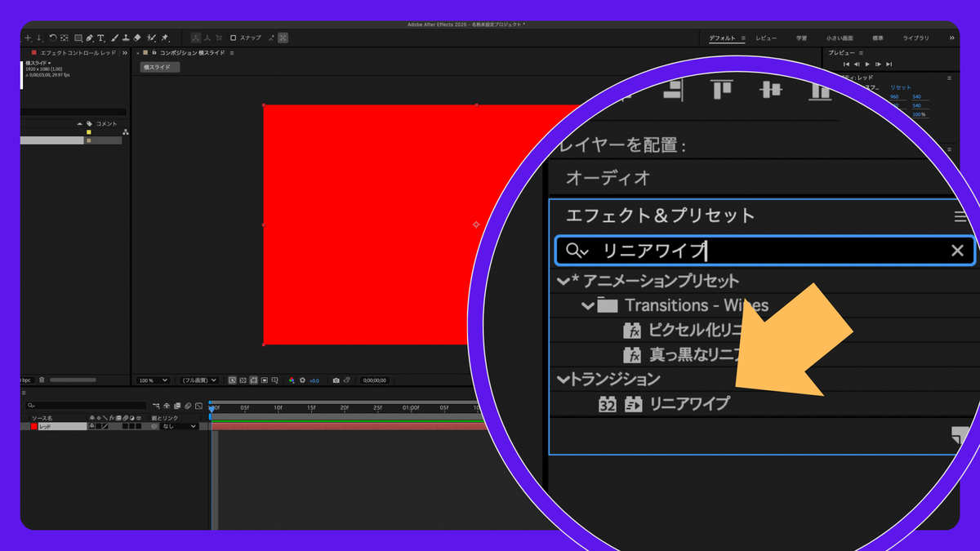Screen dimensions: 980x551
Task: Enable the スナップ checkbox
Action: [x=233, y=38]
